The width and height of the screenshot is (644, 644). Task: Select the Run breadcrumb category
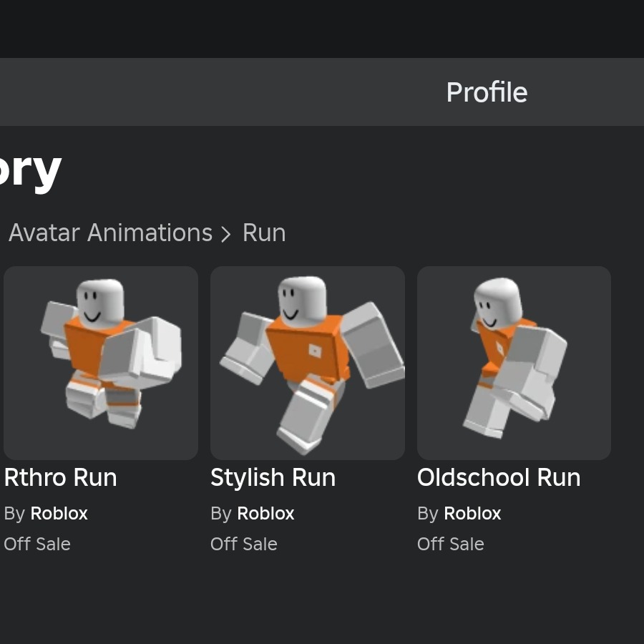coord(264,233)
